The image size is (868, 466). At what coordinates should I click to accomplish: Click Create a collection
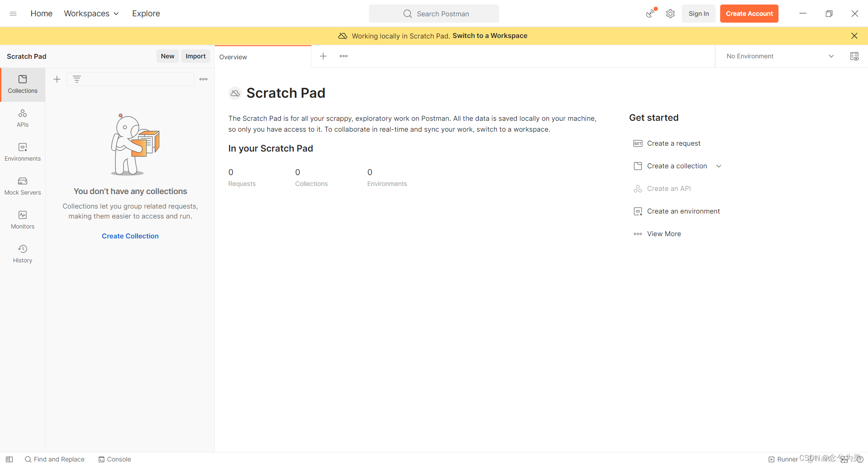click(x=677, y=166)
